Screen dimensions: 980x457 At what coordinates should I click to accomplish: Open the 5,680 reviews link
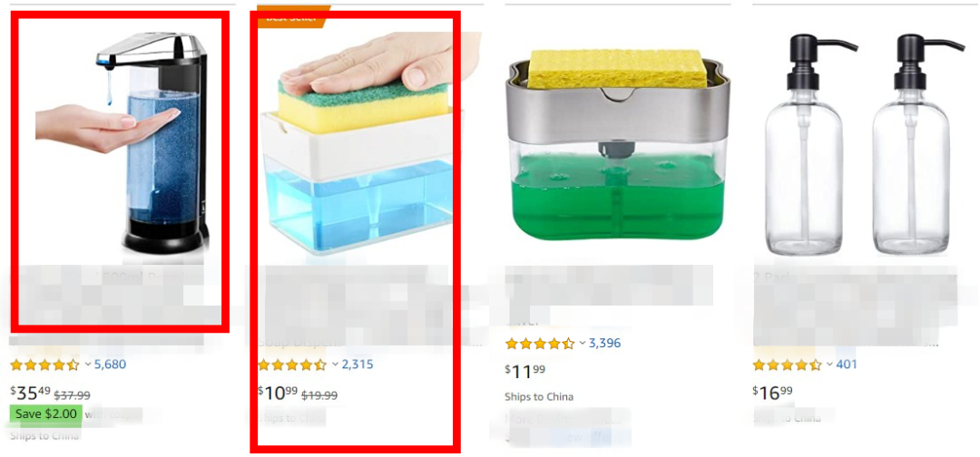click(x=110, y=364)
